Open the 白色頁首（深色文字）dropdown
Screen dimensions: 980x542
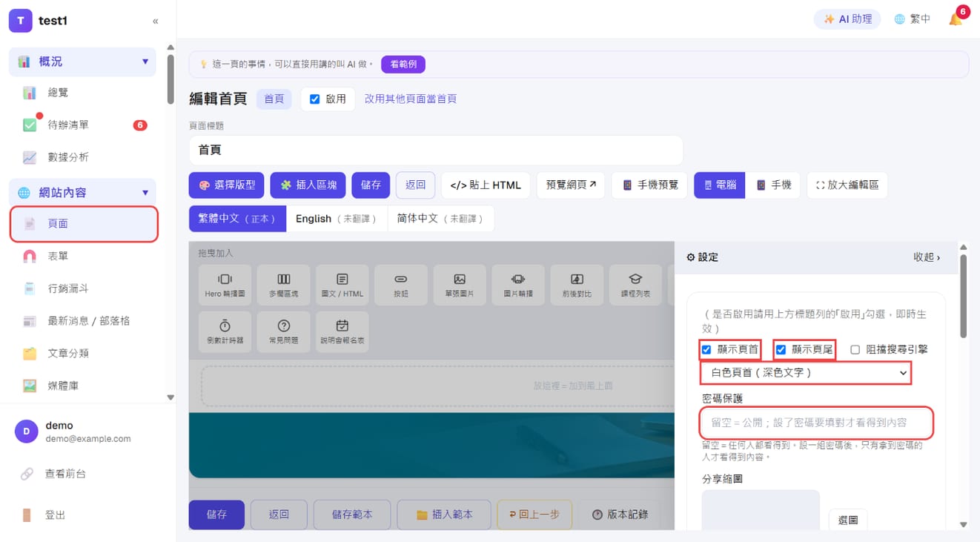click(x=806, y=373)
